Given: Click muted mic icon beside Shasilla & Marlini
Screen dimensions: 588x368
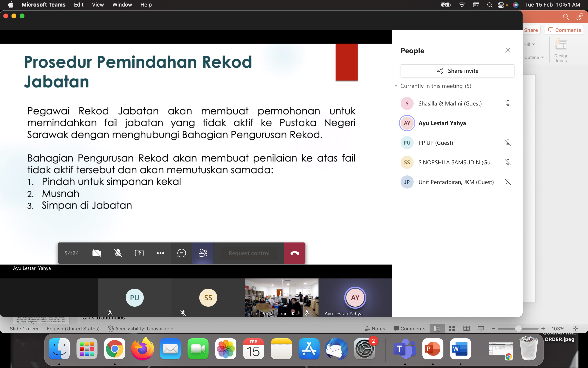Looking at the screenshot, I should pos(508,103).
